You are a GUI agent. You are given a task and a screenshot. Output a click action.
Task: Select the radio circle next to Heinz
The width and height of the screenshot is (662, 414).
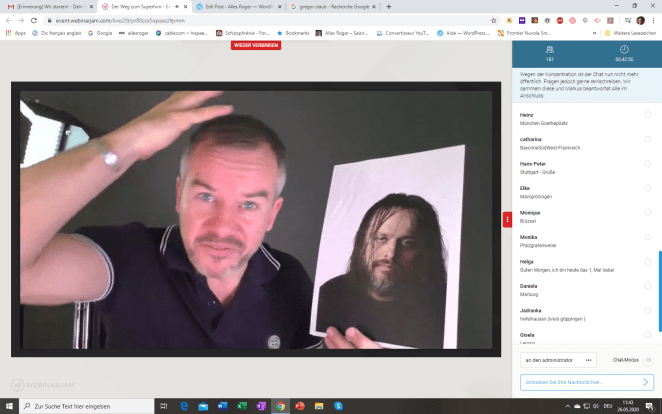(647, 115)
